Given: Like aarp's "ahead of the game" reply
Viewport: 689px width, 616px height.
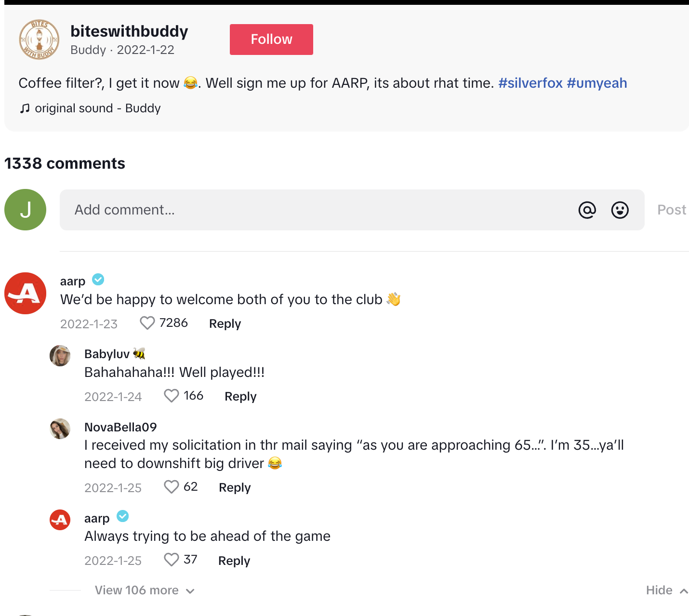Looking at the screenshot, I should pos(172,560).
